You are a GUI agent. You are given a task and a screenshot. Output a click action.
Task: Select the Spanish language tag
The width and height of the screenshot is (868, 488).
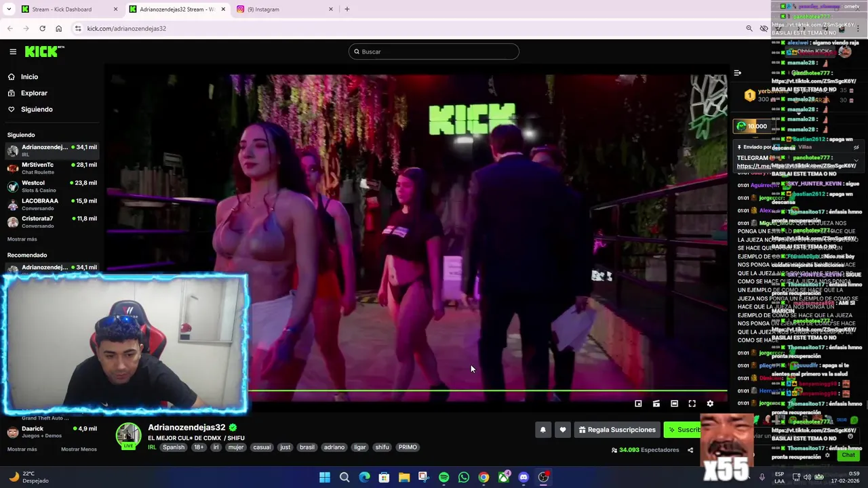tap(174, 447)
